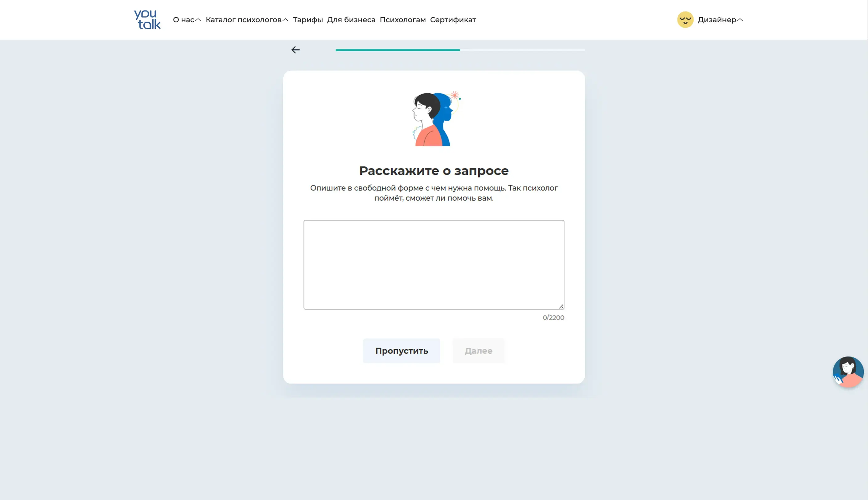This screenshot has height=500, width=868.
Task: Focus the request description text area
Action: (x=434, y=265)
